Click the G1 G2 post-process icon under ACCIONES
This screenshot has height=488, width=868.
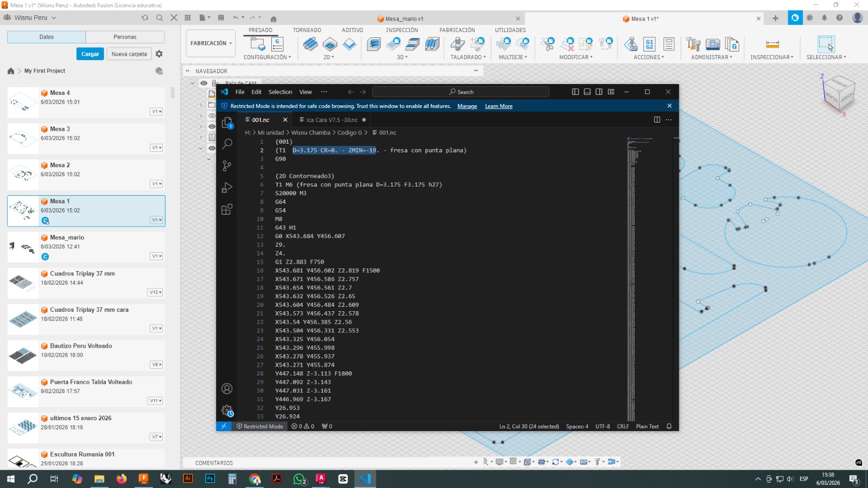(649, 43)
